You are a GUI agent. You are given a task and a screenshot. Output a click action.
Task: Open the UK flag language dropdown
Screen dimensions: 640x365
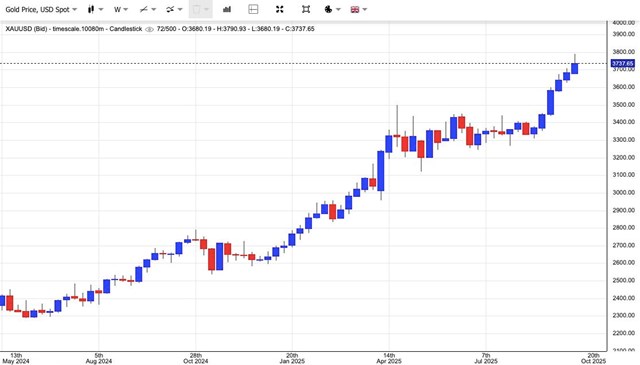click(x=359, y=9)
